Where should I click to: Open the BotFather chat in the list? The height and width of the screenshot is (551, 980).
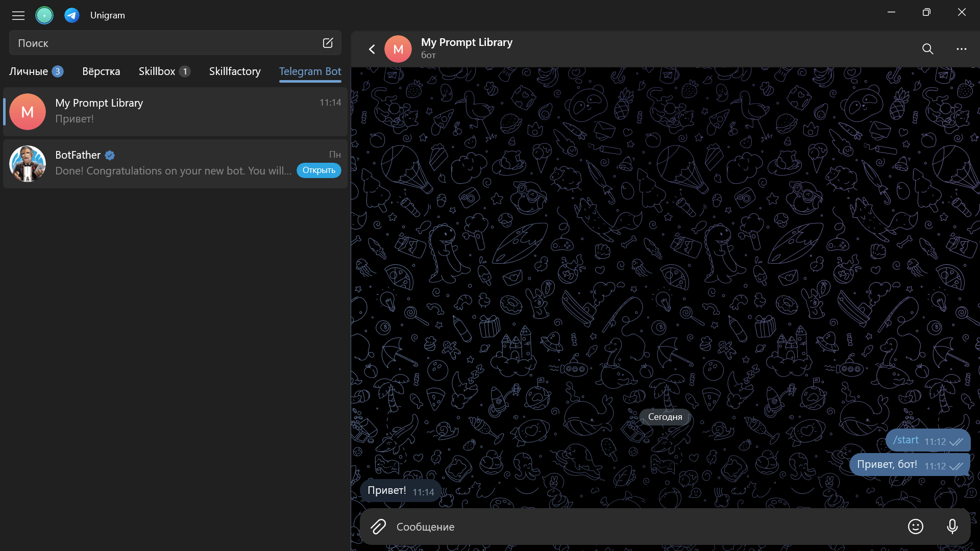pyautogui.click(x=174, y=163)
